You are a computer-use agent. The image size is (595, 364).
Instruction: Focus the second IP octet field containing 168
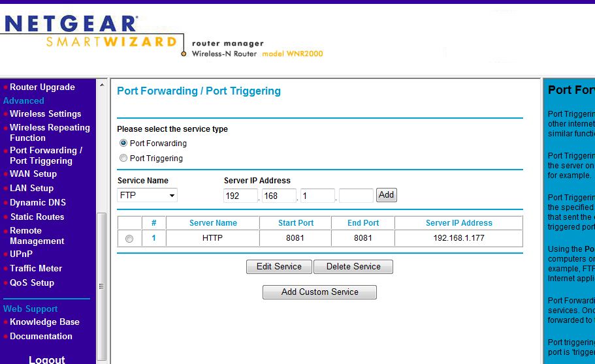[279, 196]
